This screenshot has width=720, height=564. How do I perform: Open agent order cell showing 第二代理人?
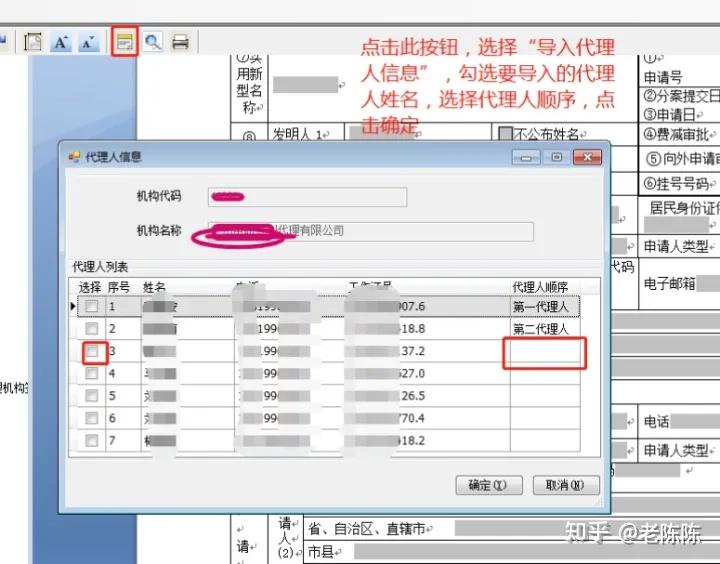tap(544, 329)
